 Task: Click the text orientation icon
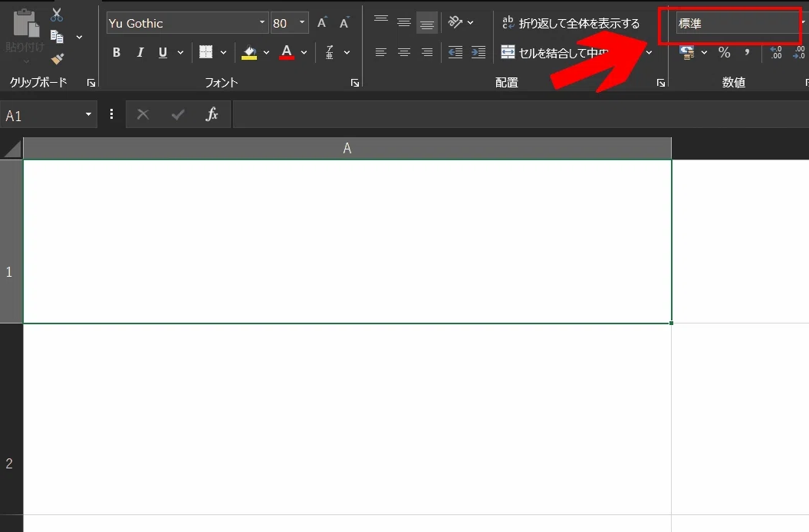coord(455,22)
